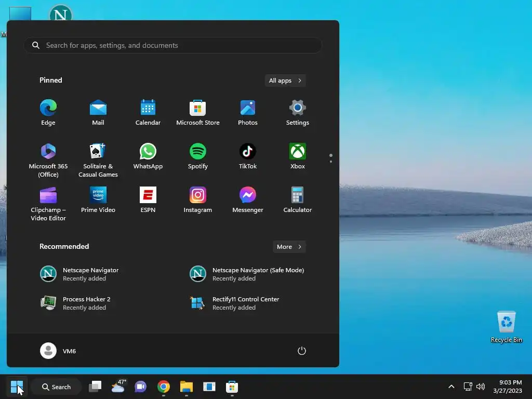532x399 pixels.
Task: Open the Calendar app
Action: click(x=148, y=113)
